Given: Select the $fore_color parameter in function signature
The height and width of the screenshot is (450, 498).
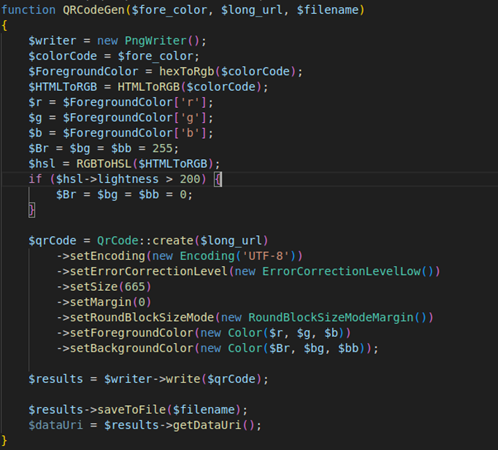Looking at the screenshot, I should (x=169, y=10).
